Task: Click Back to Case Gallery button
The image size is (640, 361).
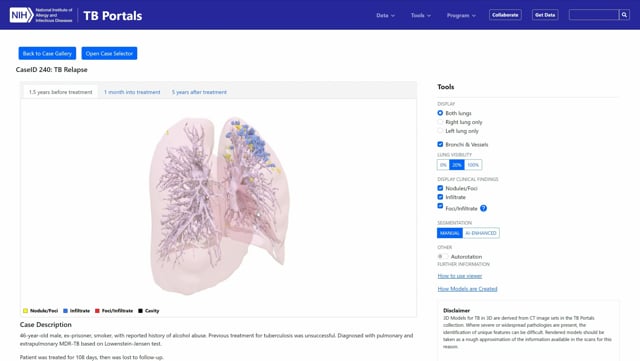Action: 47,53
